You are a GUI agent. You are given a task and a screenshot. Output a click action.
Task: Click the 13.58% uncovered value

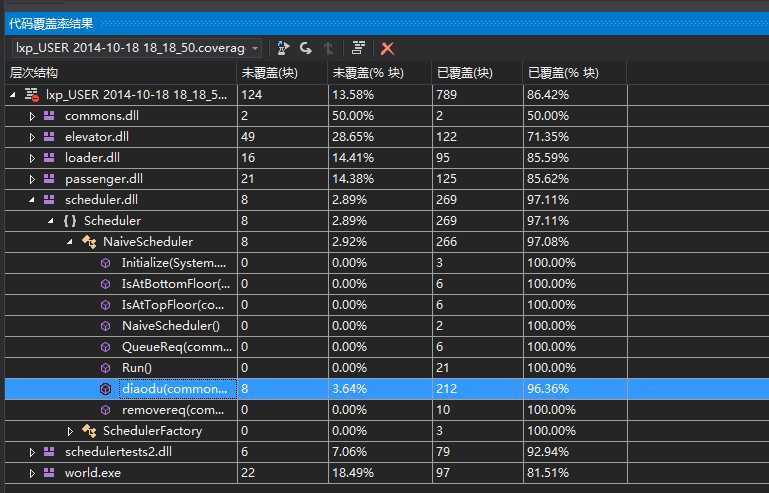click(x=353, y=95)
